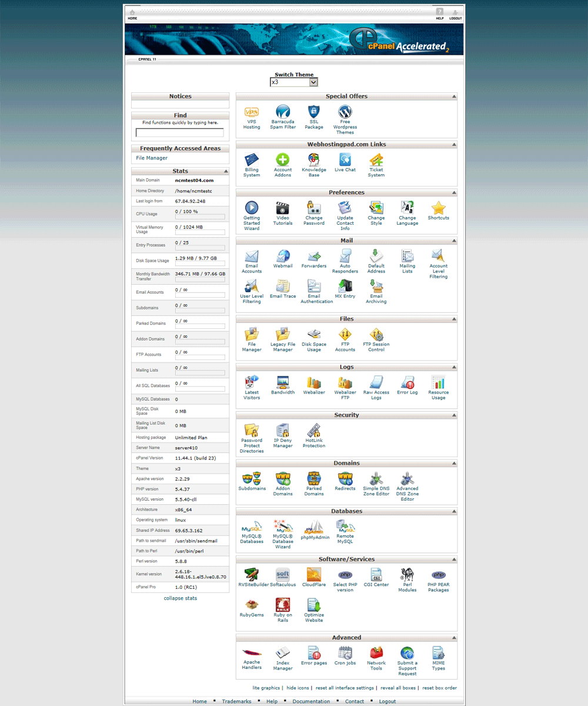Open Webmail icon
The width and height of the screenshot is (588, 706).
(x=283, y=256)
